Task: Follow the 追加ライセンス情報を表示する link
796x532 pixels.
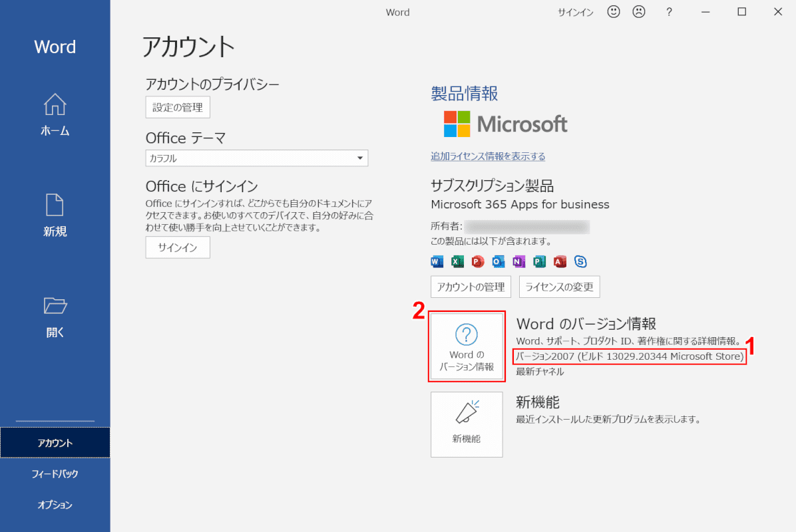Action: pyautogui.click(x=488, y=156)
